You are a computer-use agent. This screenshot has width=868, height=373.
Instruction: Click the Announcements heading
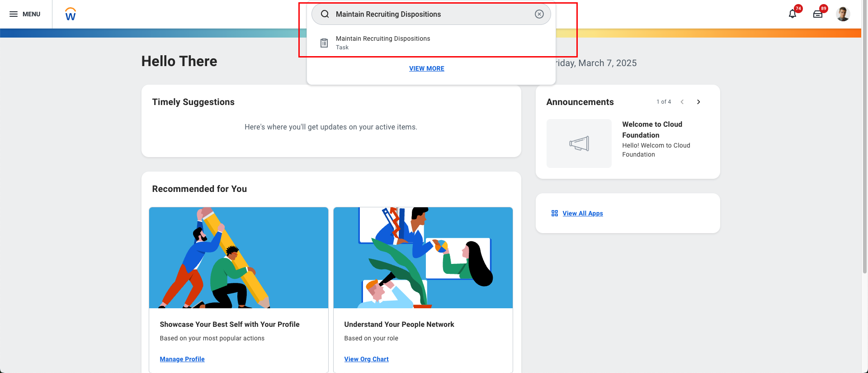(580, 102)
